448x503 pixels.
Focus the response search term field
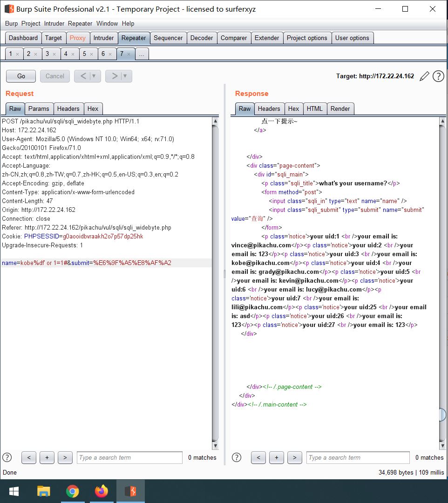[x=358, y=457]
